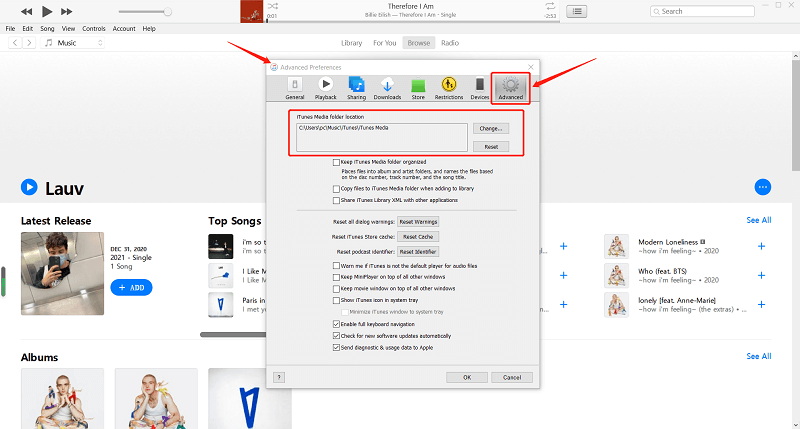The image size is (800, 429).
Task: Click the previous track rewind icon
Action: click(x=27, y=11)
